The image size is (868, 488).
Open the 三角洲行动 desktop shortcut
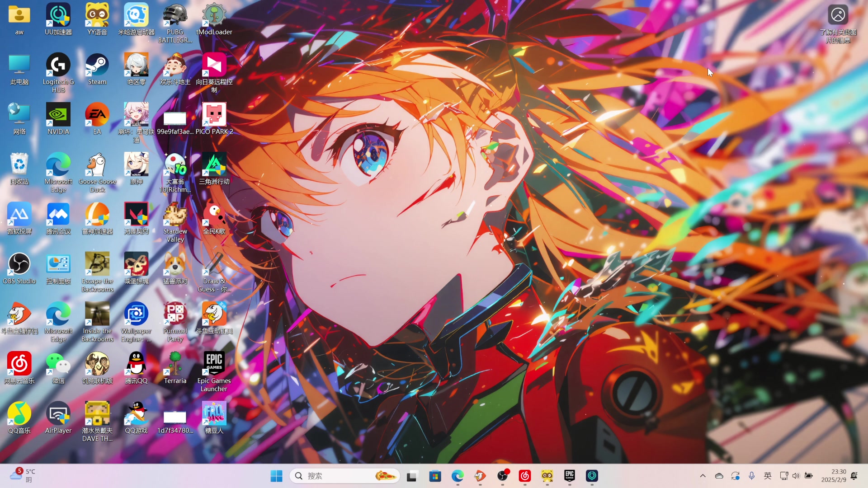[x=214, y=169]
